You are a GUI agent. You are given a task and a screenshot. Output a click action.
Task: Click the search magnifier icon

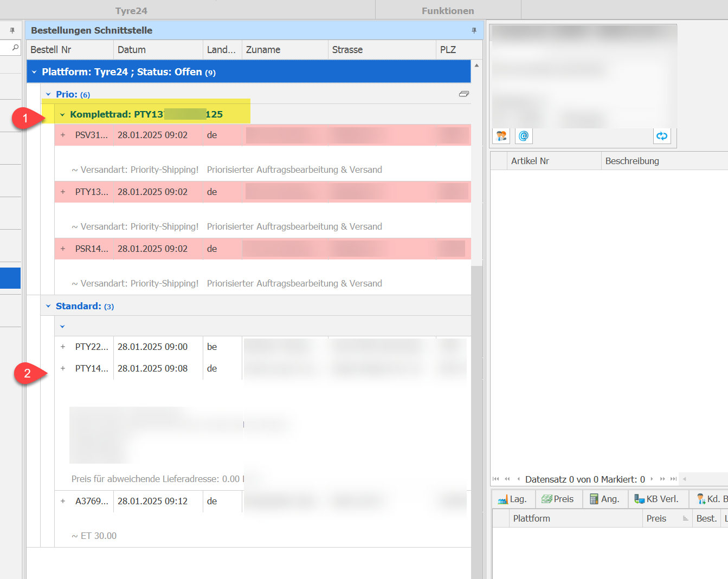tap(15, 48)
